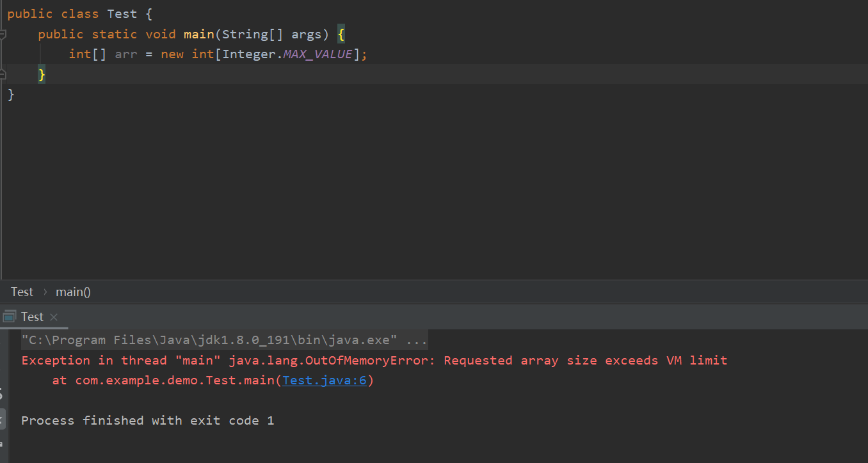This screenshot has width=868, height=463.
Task: Click the 'Integer' class reference in code
Action: pyautogui.click(x=249, y=54)
